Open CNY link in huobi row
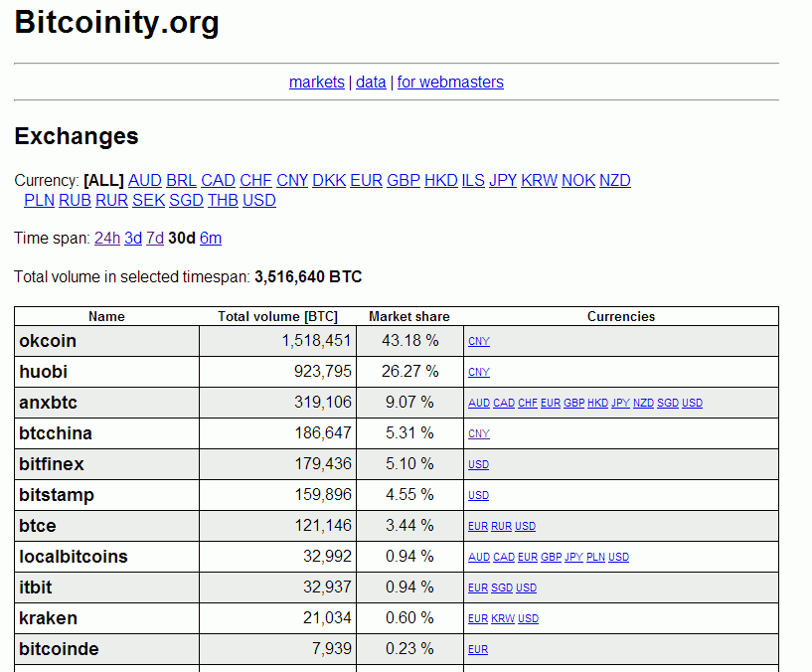 [x=479, y=372]
